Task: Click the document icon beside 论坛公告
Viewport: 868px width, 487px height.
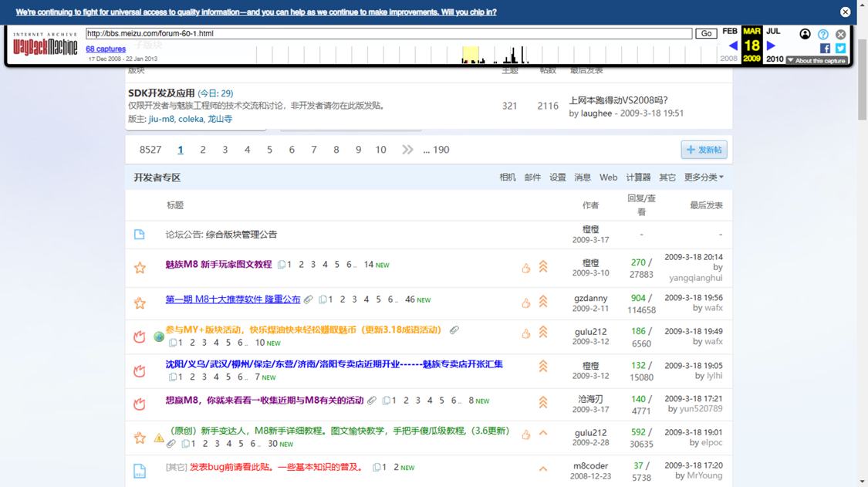Action: click(140, 235)
